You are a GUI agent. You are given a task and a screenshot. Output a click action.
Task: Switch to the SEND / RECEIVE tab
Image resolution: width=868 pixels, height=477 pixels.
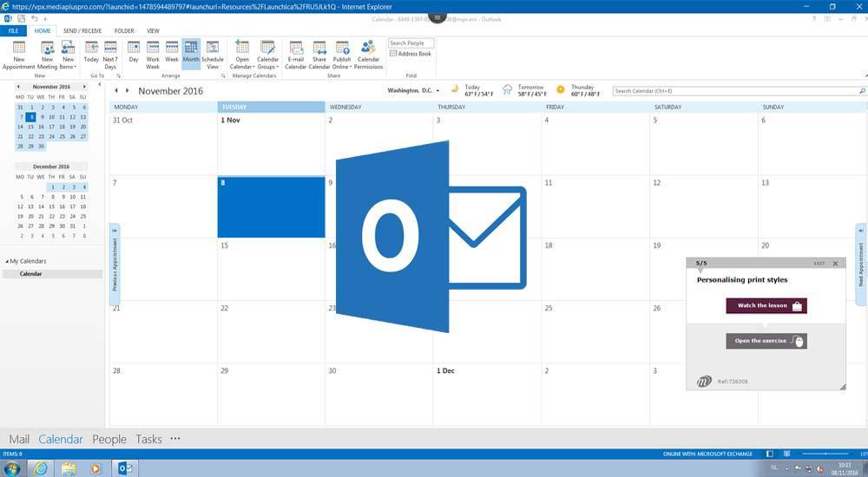coord(82,30)
